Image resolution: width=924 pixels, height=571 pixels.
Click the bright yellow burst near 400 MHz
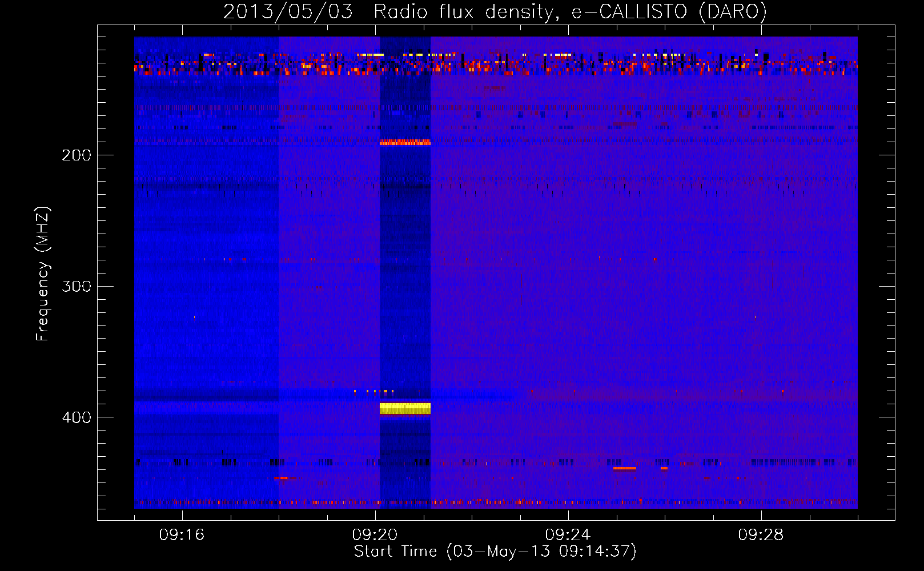click(405, 408)
